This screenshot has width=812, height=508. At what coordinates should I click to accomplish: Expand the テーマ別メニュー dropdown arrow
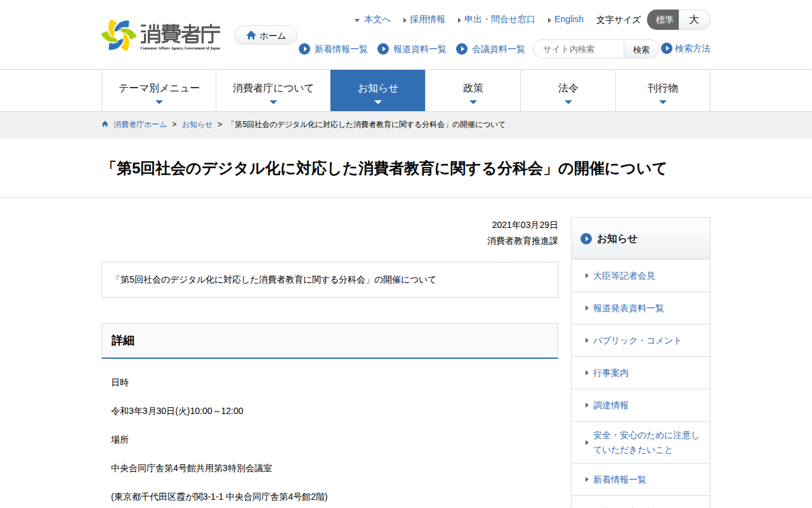pos(159,102)
